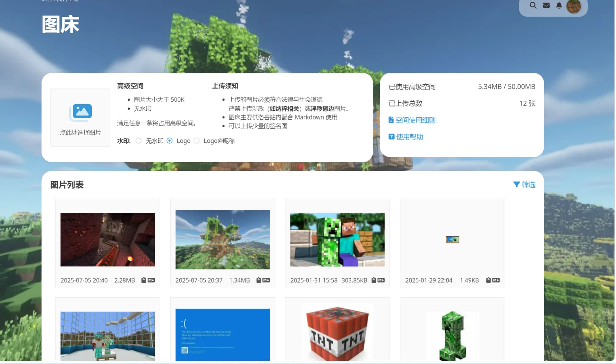616x364 pixels.
Task: Copy Markdown for 1.34MB image
Action: tap(266, 280)
